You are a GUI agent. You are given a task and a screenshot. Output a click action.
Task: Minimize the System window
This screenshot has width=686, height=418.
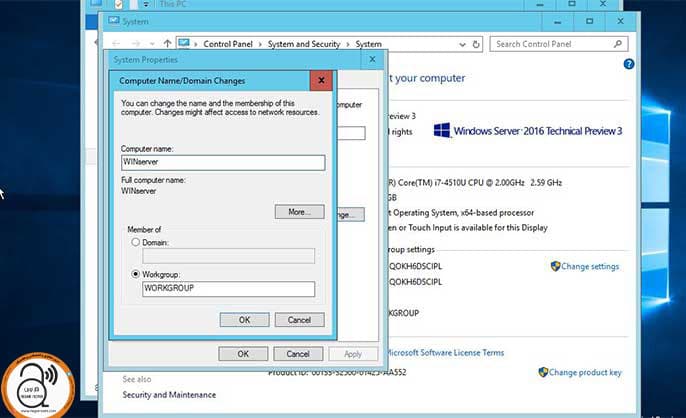(x=557, y=21)
